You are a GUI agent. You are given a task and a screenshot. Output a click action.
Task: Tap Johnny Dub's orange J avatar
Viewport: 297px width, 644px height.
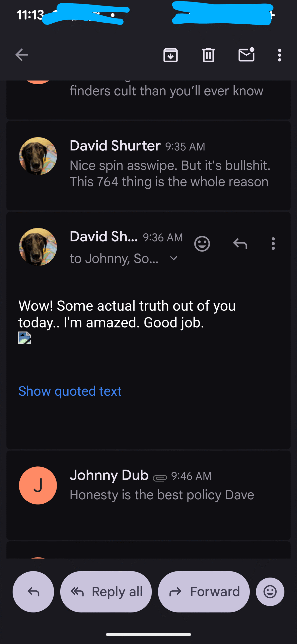pos(38,486)
